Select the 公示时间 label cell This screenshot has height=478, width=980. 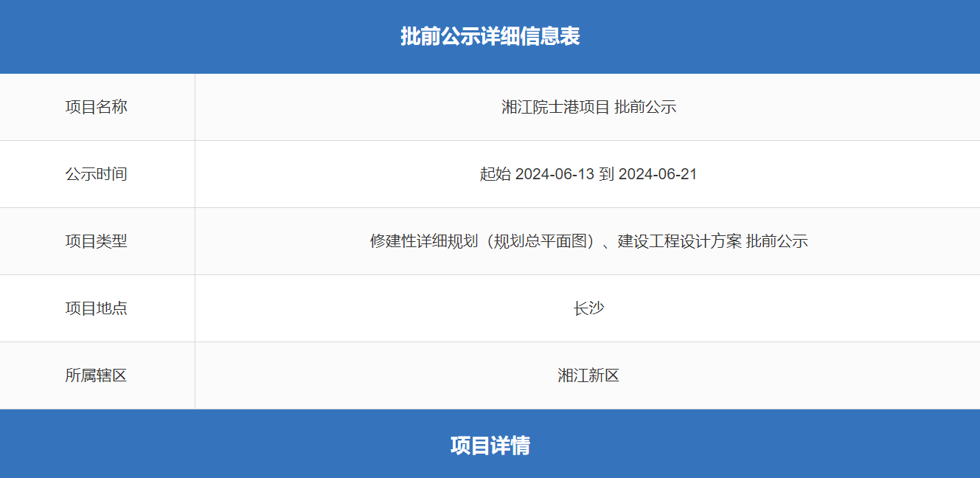click(x=97, y=174)
